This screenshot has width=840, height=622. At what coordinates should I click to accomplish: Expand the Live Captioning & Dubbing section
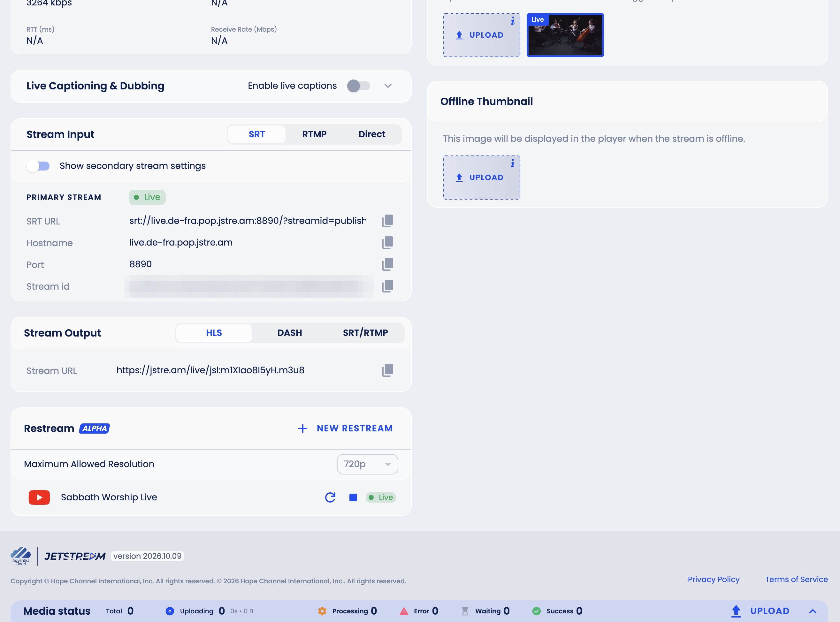388,86
